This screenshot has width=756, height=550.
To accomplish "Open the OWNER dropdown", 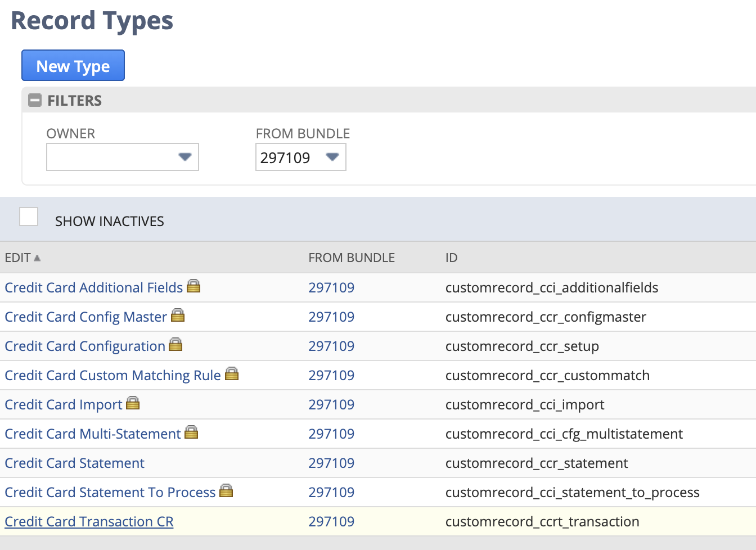I will 123,157.
